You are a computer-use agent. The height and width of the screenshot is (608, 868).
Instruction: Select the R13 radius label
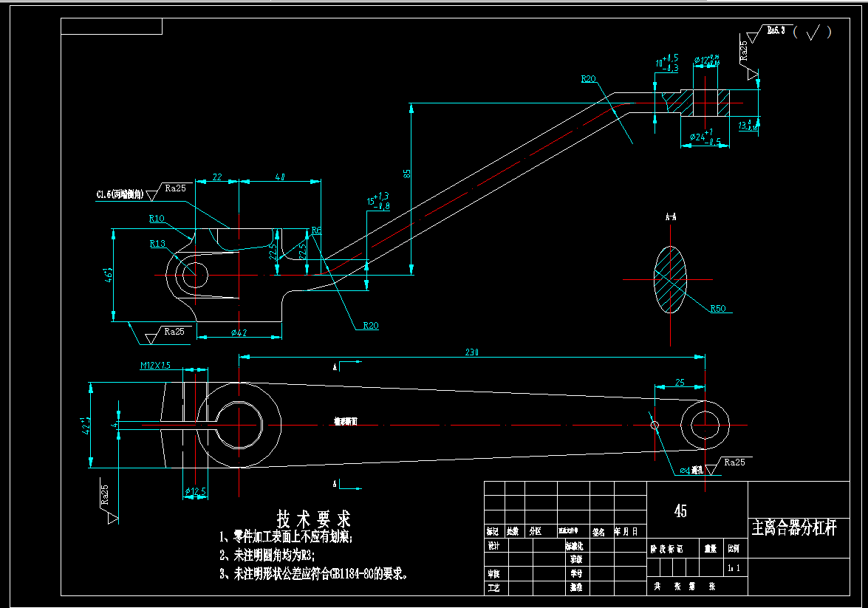pyautogui.click(x=157, y=243)
